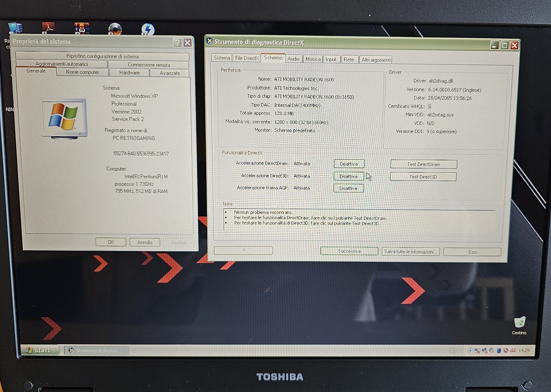Close the Proprietà del sistema window

click(187, 43)
